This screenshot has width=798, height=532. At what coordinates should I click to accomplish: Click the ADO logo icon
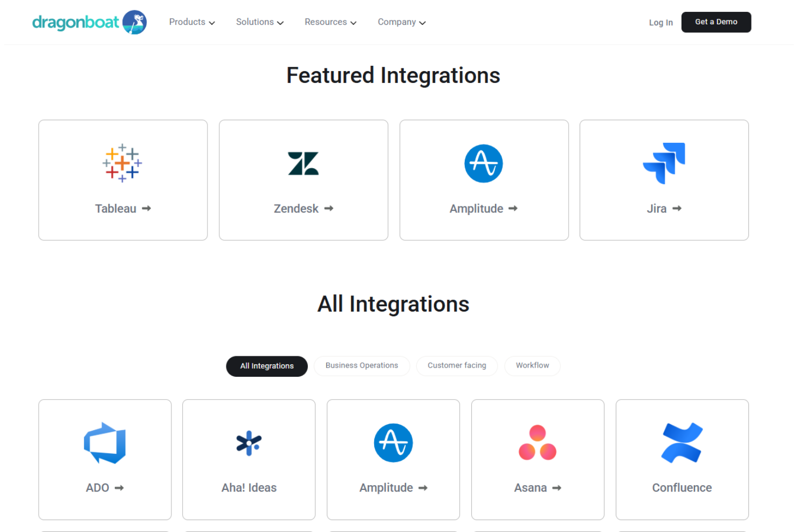point(105,443)
